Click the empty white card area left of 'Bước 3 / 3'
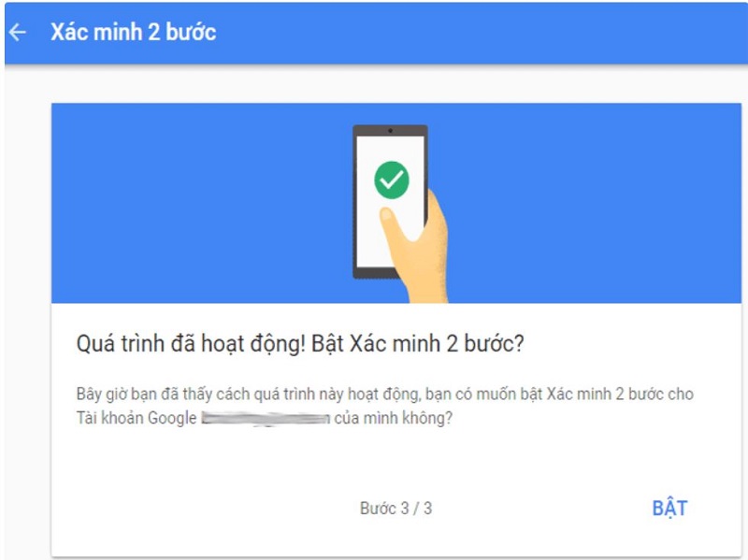The width and height of the screenshot is (748, 560). pyautogui.click(x=205, y=509)
